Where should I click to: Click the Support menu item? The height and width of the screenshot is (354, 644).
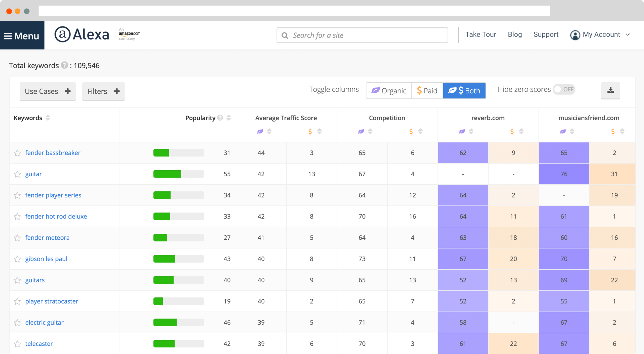(x=546, y=35)
